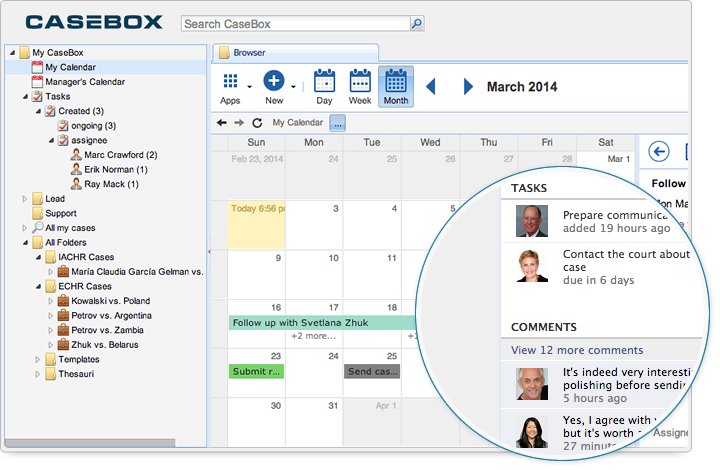The height and width of the screenshot is (470, 720).
Task: Open the Apps dropdown arrow
Action: 249,86
